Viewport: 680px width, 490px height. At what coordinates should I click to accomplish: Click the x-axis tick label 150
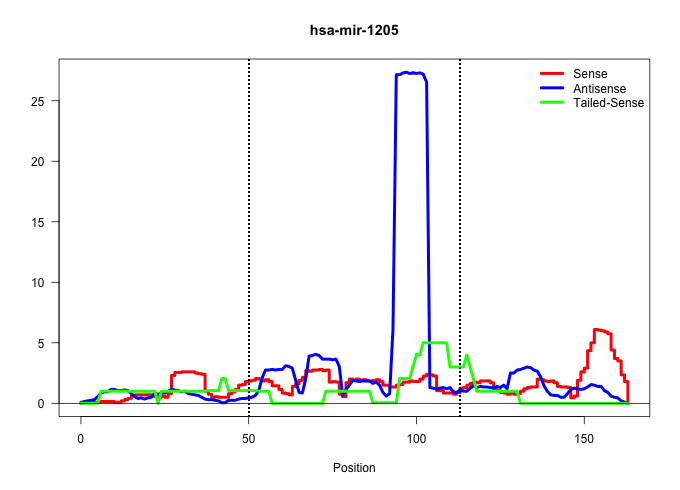[x=585, y=439]
